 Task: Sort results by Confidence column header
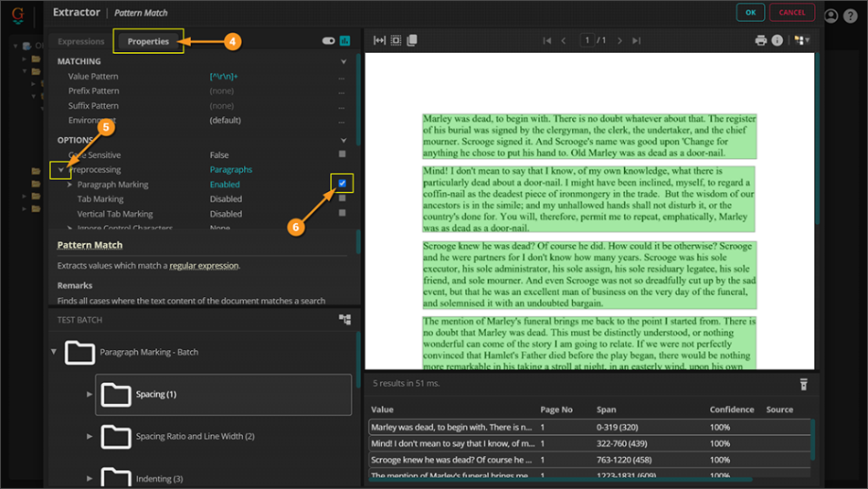pyautogui.click(x=732, y=409)
